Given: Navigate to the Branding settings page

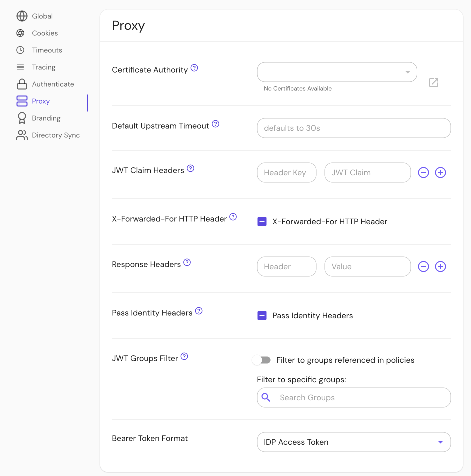Looking at the screenshot, I should click(46, 118).
